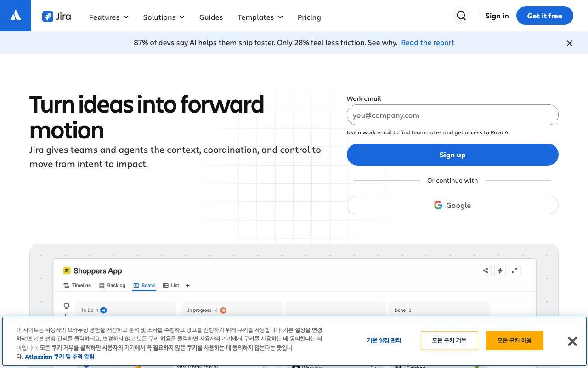This screenshot has width=588, height=368.
Task: Open the search magnifier icon
Action: pos(461,16)
